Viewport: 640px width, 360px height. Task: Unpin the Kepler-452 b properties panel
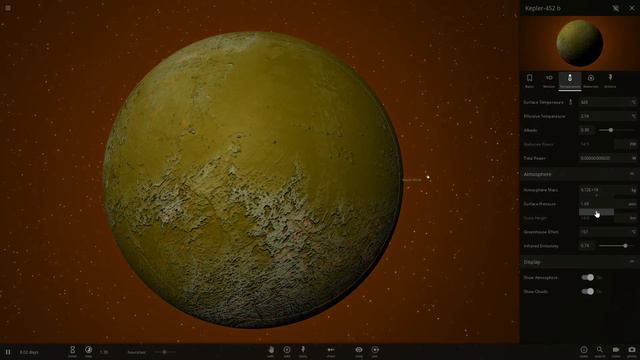click(x=616, y=8)
